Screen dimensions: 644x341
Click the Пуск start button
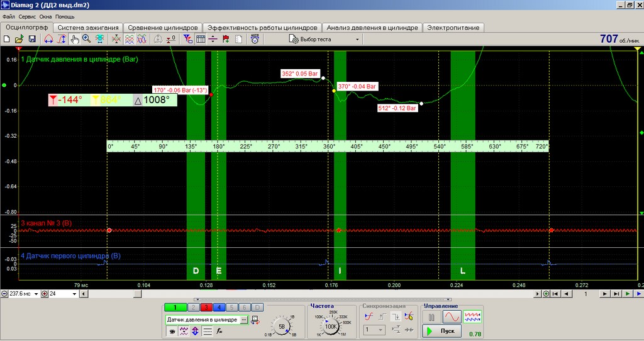click(x=442, y=331)
